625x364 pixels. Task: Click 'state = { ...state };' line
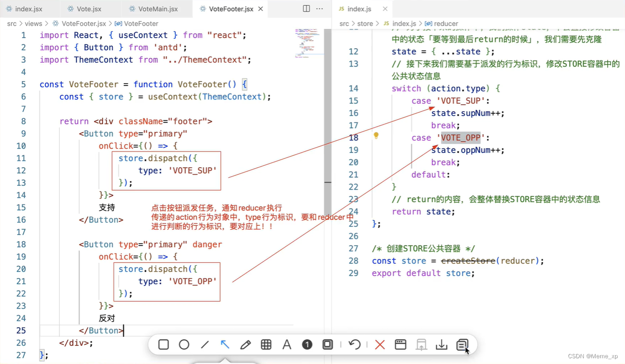[x=443, y=52]
